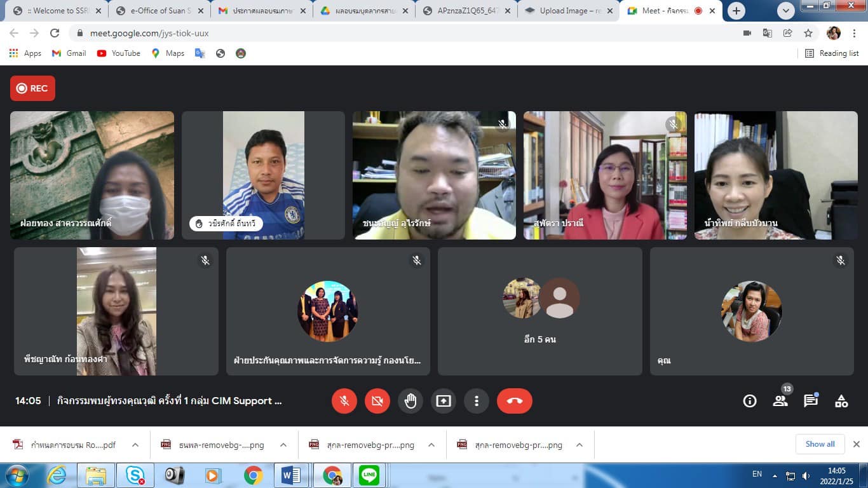
Task: Open the tab search dropdown arrow
Action: 786,10
